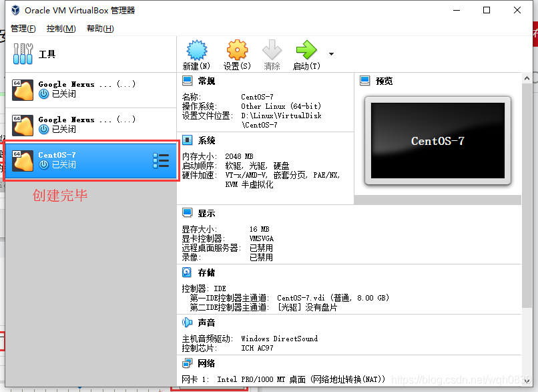The width and height of the screenshot is (538, 392).
Task: Click the Audio (声音) speaker icon
Action: pyautogui.click(x=188, y=323)
